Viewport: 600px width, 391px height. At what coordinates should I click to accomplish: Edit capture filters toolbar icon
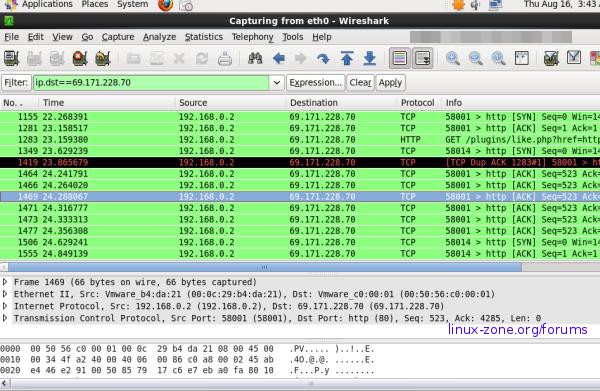(x=551, y=59)
